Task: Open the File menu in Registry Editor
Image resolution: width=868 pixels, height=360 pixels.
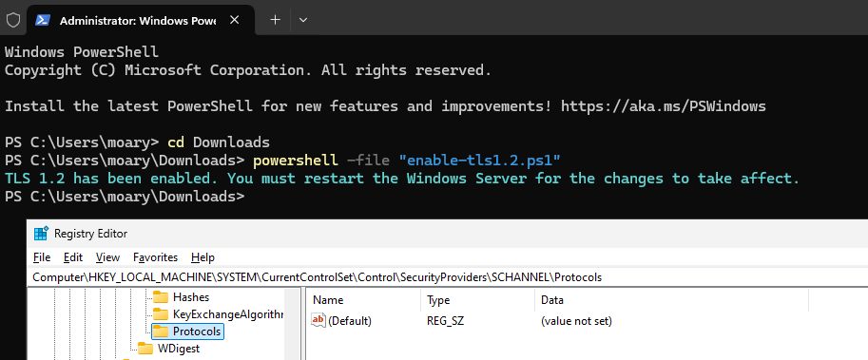Action: point(42,257)
